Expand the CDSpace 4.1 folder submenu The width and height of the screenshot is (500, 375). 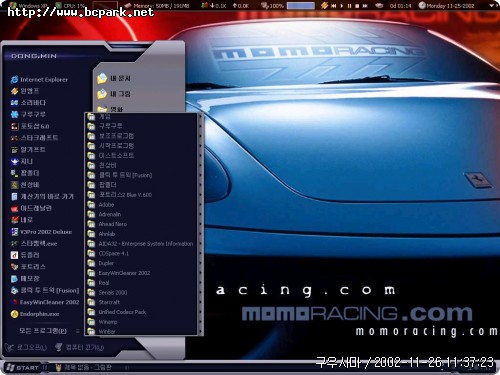click(x=143, y=253)
